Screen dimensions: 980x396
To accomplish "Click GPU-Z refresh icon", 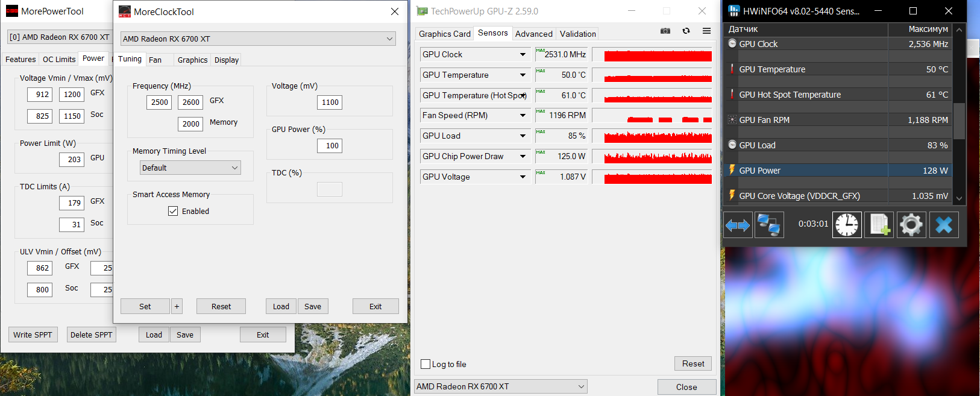I will (686, 31).
